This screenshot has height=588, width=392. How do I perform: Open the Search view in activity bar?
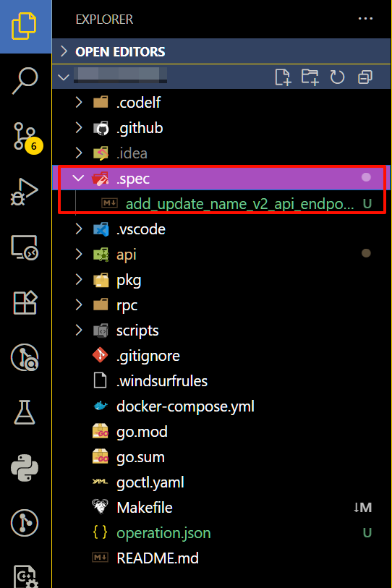point(25,80)
